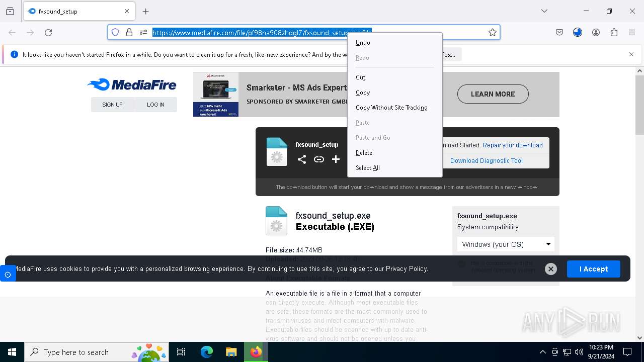The width and height of the screenshot is (644, 362).
Task: Open the Extensions puzzle icon
Action: [x=614, y=32]
